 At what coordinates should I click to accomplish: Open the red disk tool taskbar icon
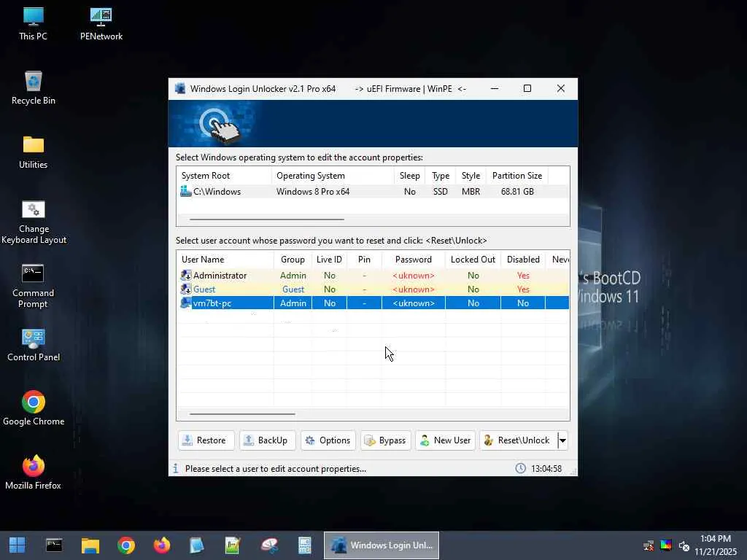tap(269, 545)
